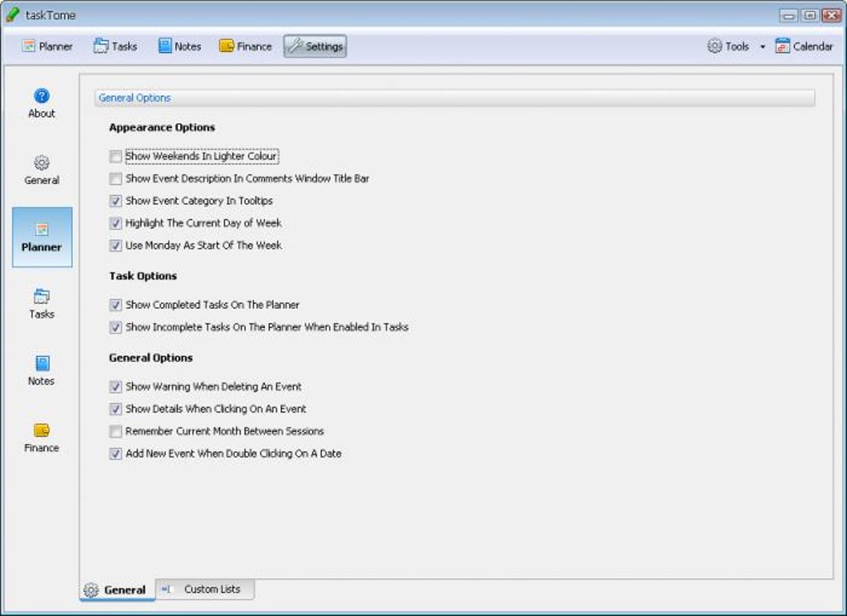Minimize the taskTome window
The width and height of the screenshot is (847, 616).
click(x=789, y=16)
